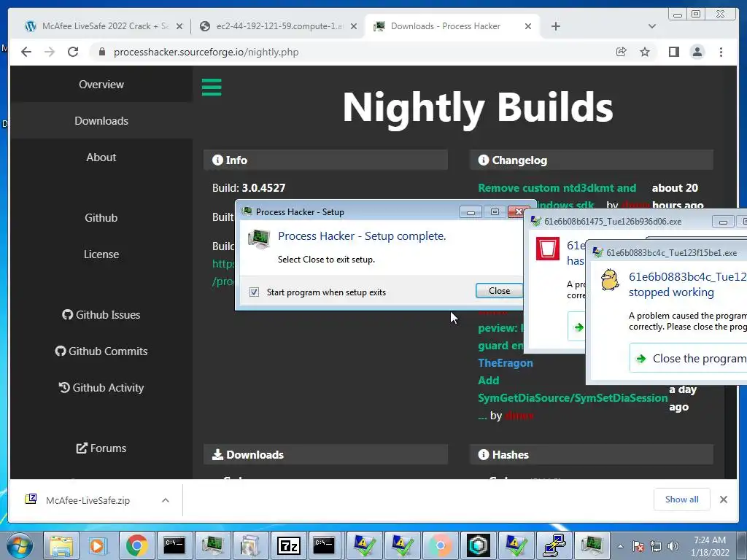The image size is (747, 560).
Task: Uncheck Start program when setup exits
Action: [255, 292]
